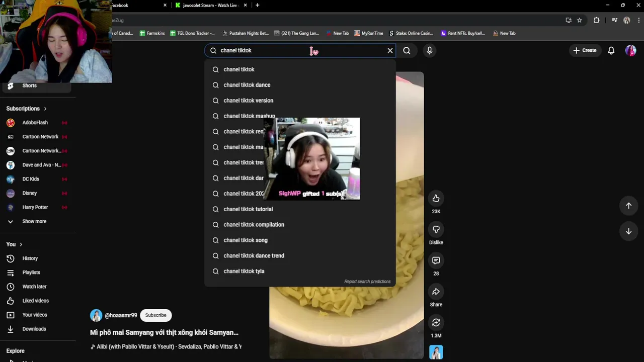Select suggestion 'chanel tiktok compilation'
This screenshot has height=362, width=644.
pyautogui.click(x=300, y=225)
